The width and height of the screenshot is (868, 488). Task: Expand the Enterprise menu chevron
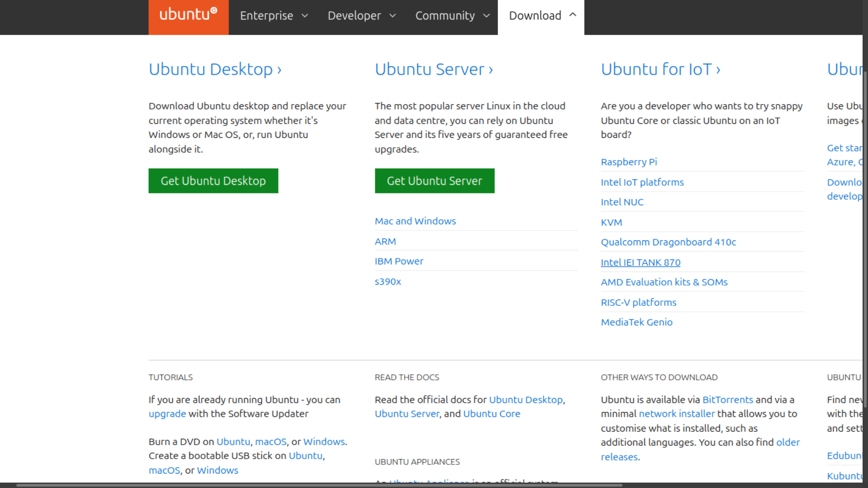pyautogui.click(x=305, y=16)
